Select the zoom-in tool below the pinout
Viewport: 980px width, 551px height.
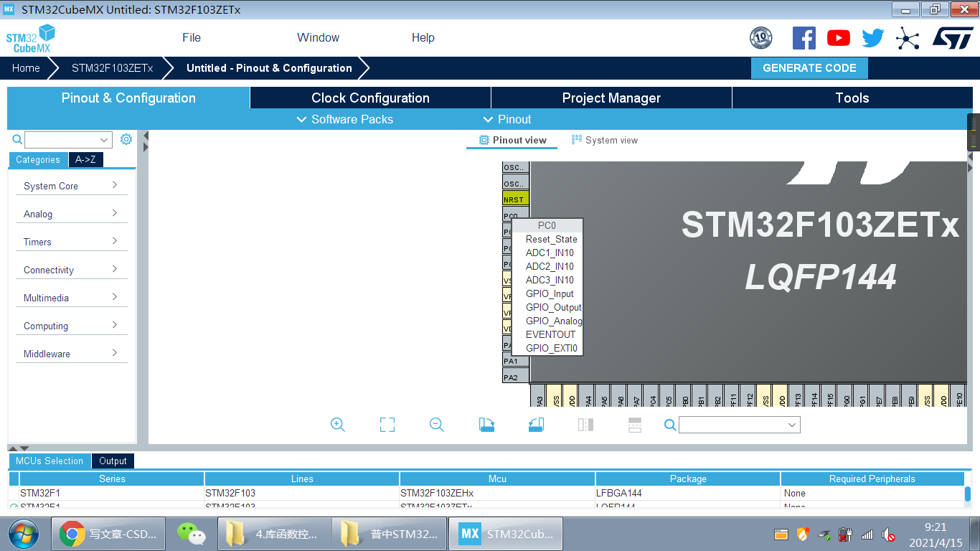click(x=337, y=424)
